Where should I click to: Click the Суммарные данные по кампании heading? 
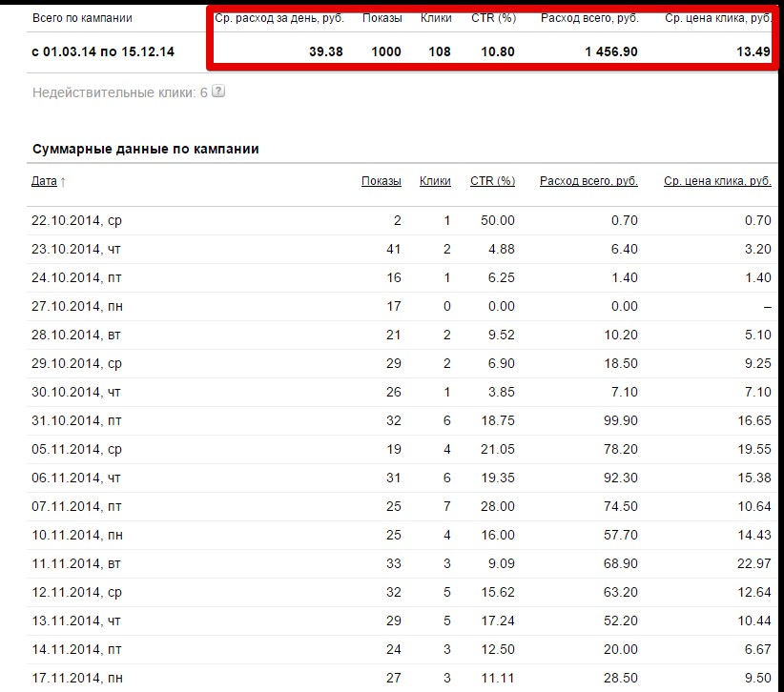click(146, 149)
